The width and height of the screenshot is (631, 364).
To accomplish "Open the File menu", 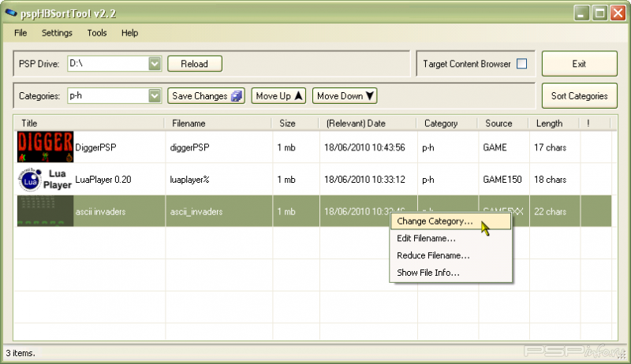I will point(21,33).
